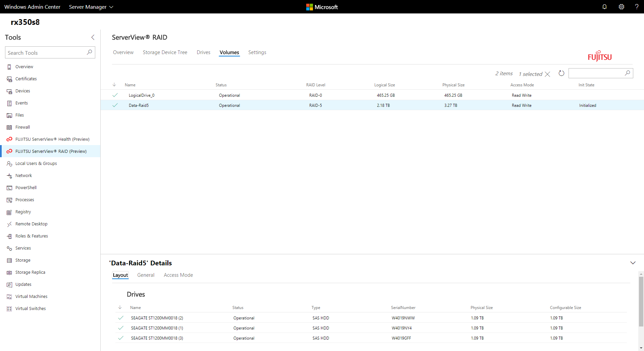This screenshot has width=644, height=351.
Task: Click the Registry icon
Action: (9, 212)
